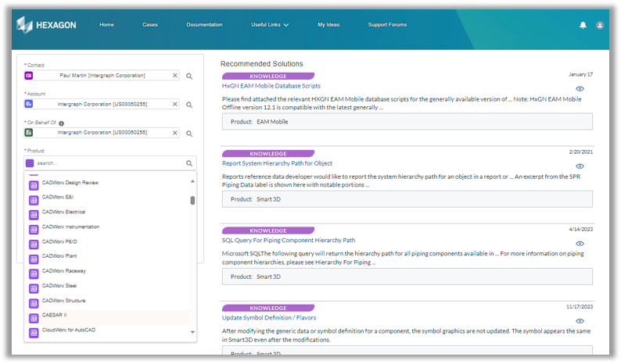
Task: Click the CADWorx P&ID product icon
Action: (34, 244)
